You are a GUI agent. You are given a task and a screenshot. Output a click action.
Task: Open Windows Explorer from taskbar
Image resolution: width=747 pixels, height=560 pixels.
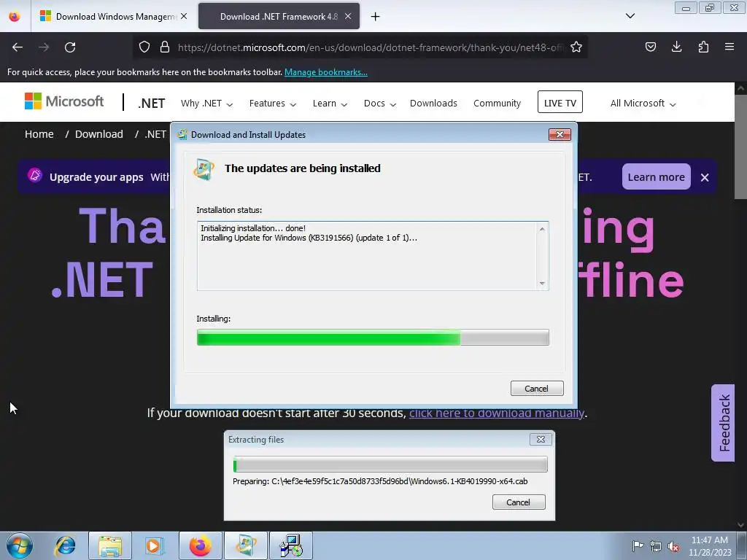(x=110, y=545)
